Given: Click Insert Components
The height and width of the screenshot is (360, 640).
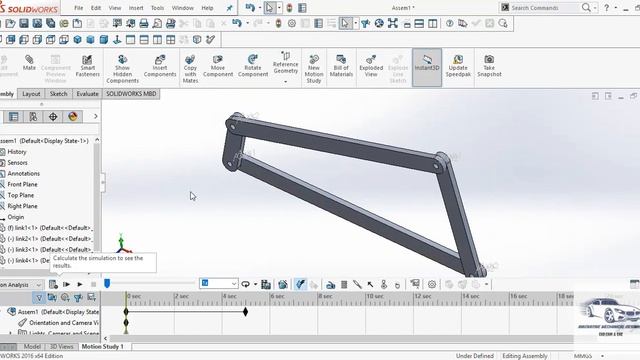Looking at the screenshot, I should (160, 66).
